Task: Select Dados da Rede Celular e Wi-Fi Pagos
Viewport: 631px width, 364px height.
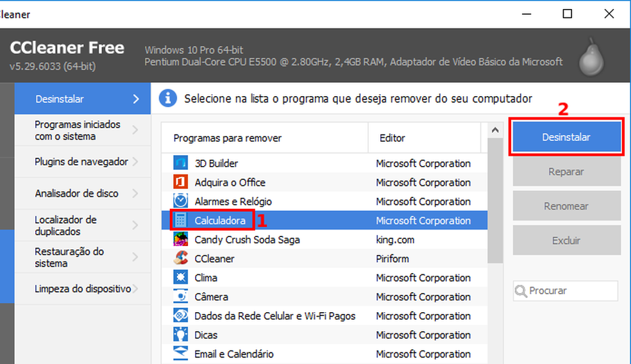Action: (324, 315)
